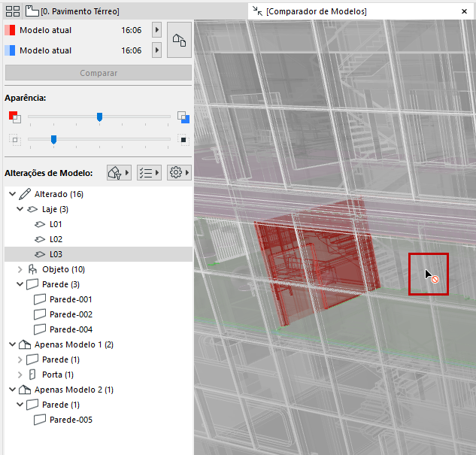Viewport: 476px width, 455px height.
Task: Click the Parede-002 wall icon
Action: click(x=40, y=314)
